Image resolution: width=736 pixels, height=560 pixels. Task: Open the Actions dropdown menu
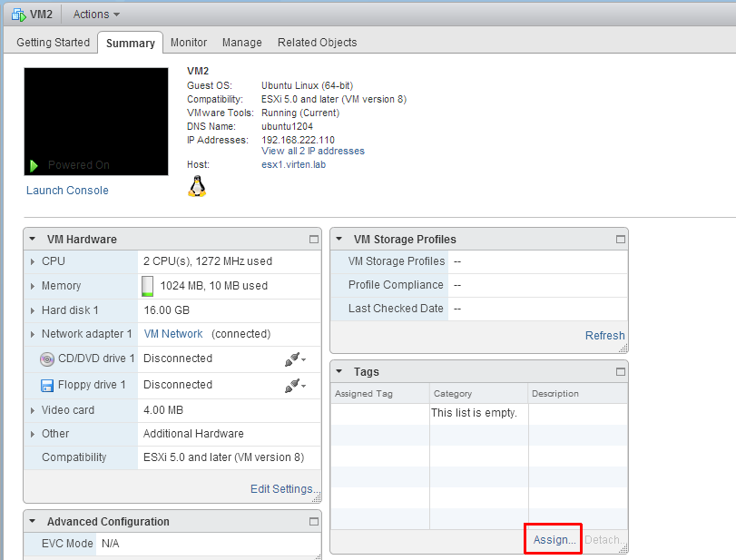tap(96, 15)
